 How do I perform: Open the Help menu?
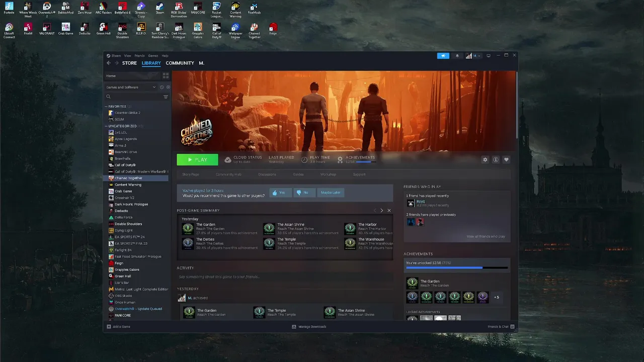click(165, 56)
